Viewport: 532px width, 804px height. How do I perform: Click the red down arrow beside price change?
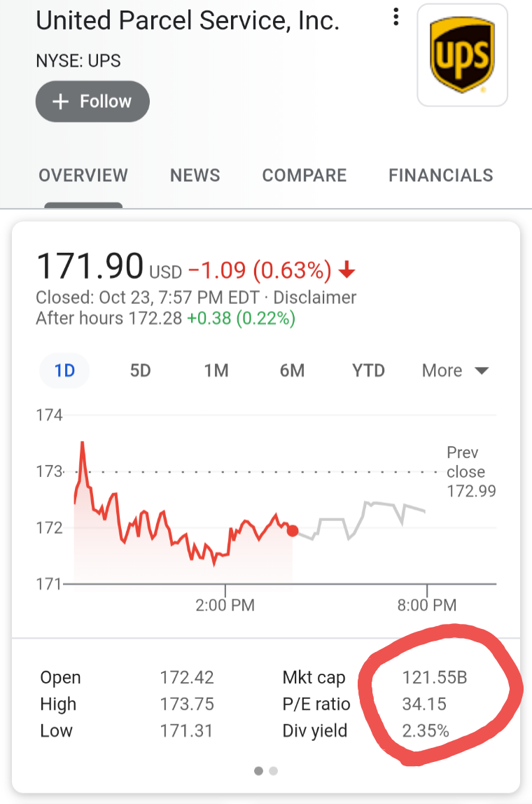(347, 269)
